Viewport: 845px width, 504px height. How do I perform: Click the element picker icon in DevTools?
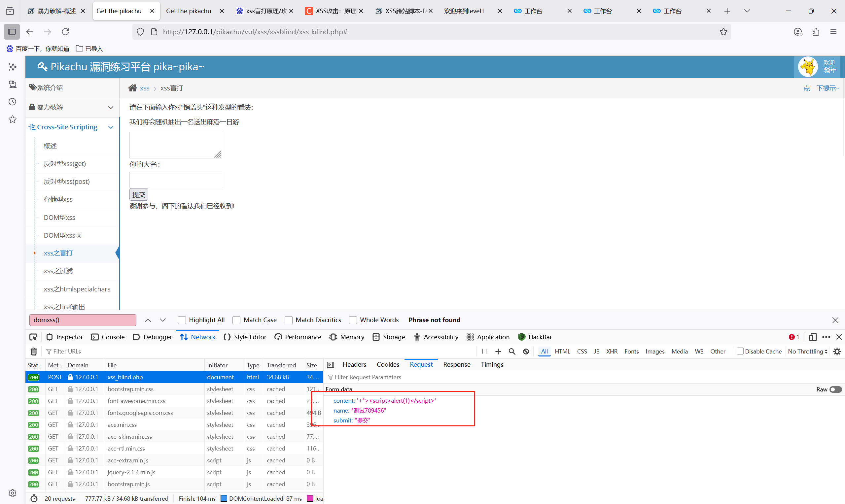(x=33, y=337)
